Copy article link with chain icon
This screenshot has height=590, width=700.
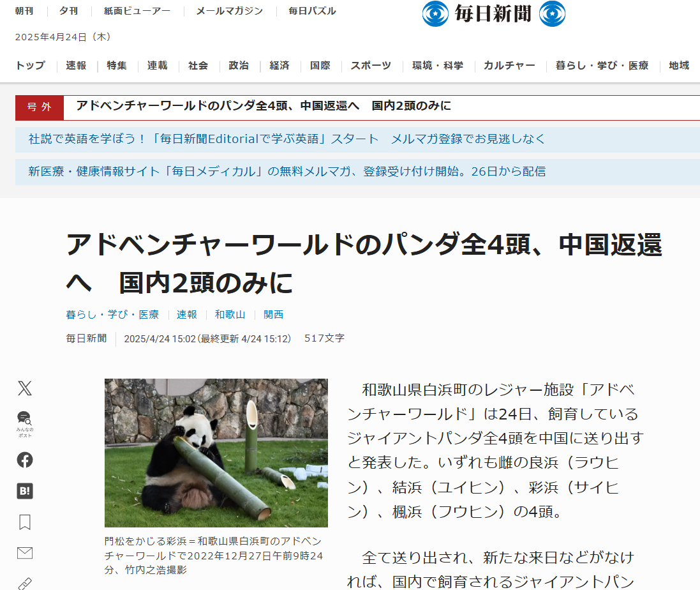[x=25, y=582]
